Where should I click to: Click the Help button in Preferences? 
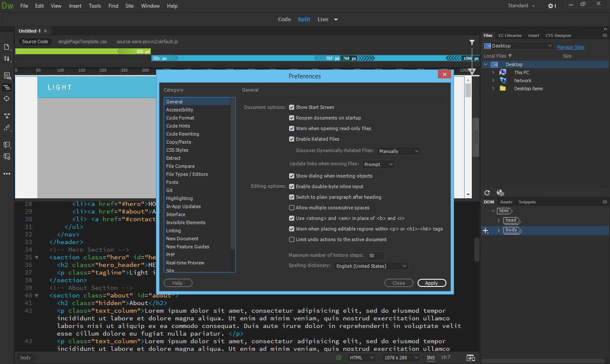click(178, 283)
